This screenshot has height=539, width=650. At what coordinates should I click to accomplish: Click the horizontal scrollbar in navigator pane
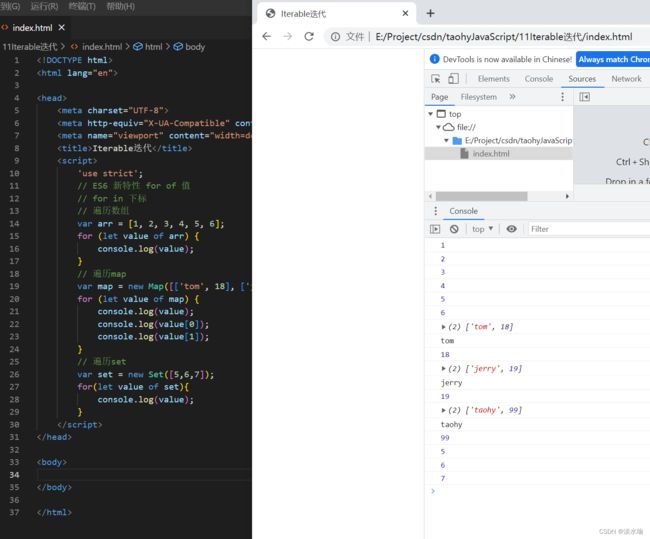click(x=481, y=196)
